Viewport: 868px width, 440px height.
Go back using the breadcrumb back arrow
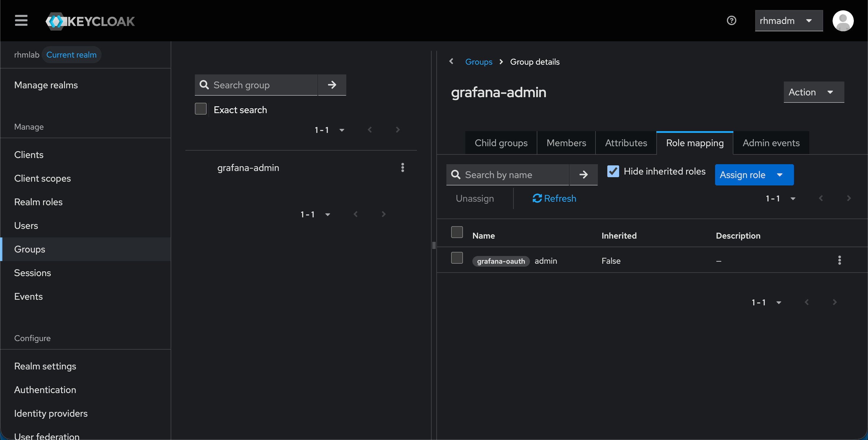(x=451, y=61)
